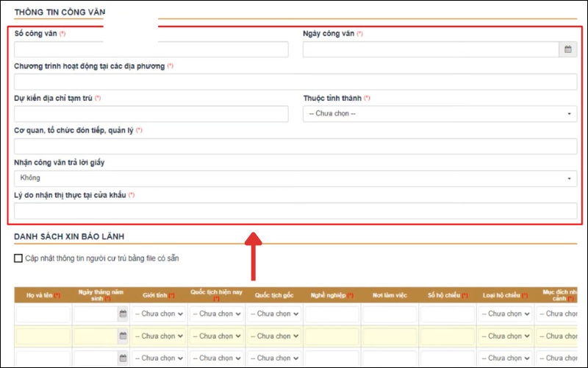588x368 pixels.
Task: Open birth date calendar in second table row
Action: [x=123, y=336]
